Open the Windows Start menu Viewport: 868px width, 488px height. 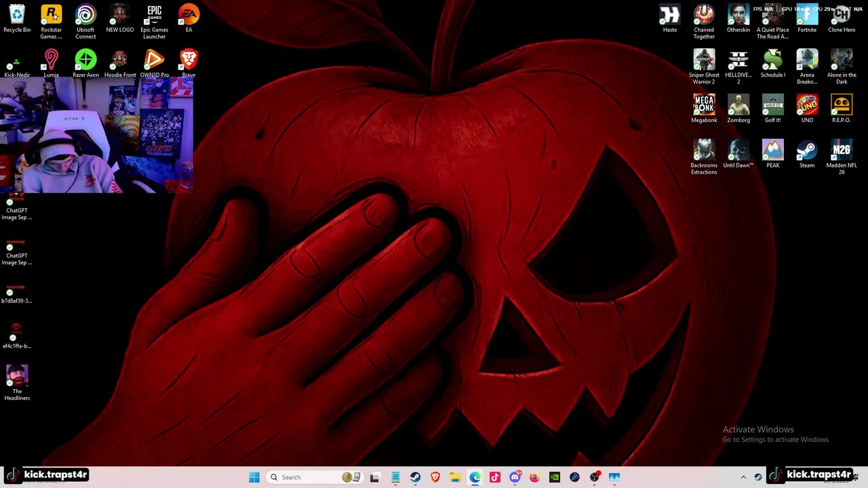click(254, 477)
